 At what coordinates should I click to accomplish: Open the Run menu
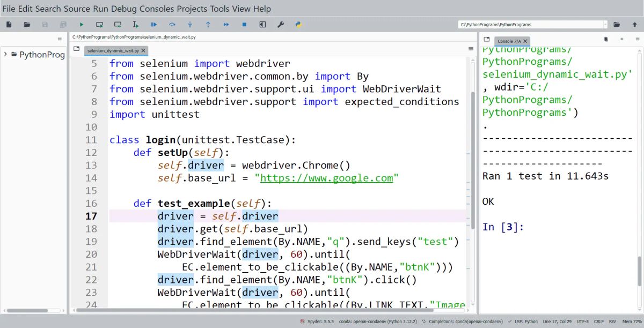tap(100, 9)
